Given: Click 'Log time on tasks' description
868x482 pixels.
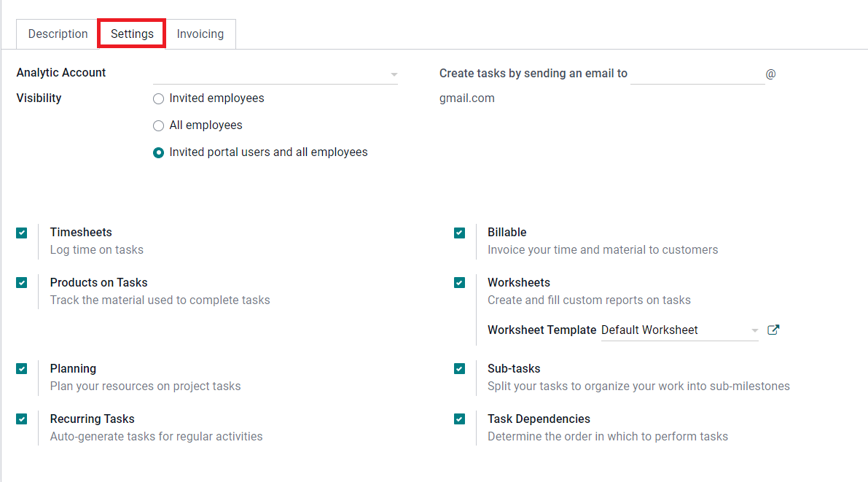Looking at the screenshot, I should tap(96, 250).
